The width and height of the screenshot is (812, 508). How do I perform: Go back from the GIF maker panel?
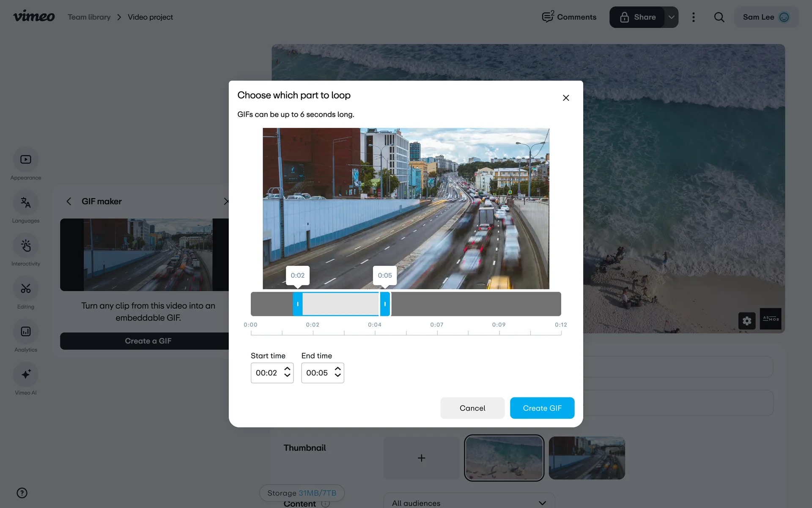click(69, 202)
